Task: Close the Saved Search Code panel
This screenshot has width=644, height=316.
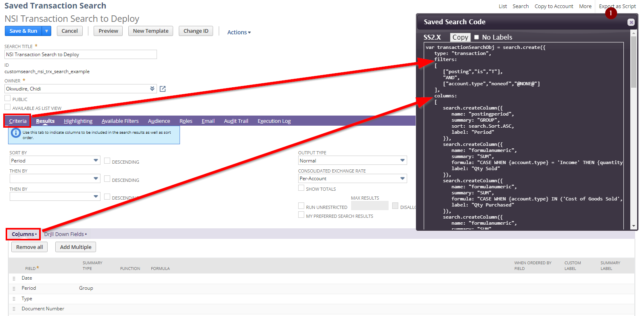Action: (x=631, y=22)
